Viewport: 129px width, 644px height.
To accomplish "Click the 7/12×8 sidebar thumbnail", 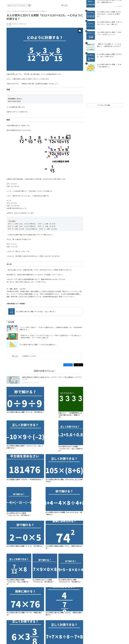I will tap(91, 58).
